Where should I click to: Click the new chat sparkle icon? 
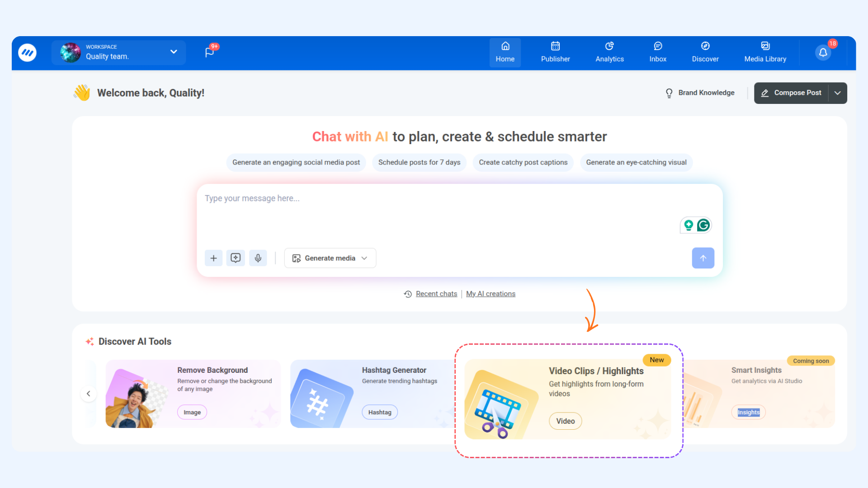pos(236,258)
